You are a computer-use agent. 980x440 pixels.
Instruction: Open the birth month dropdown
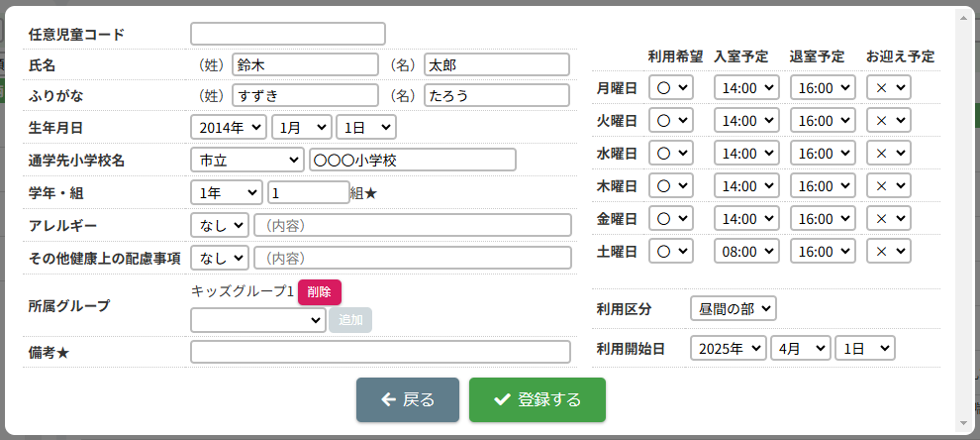click(301, 127)
